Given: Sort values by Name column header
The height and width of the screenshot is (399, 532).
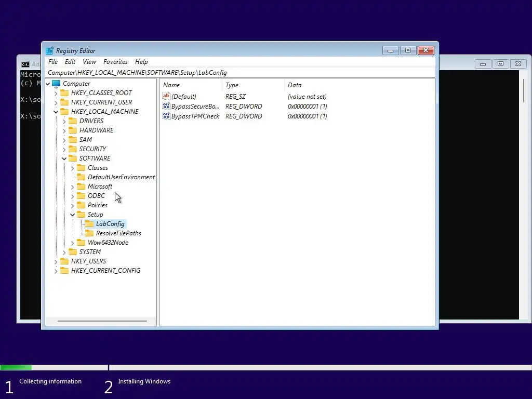Looking at the screenshot, I should click(191, 85).
